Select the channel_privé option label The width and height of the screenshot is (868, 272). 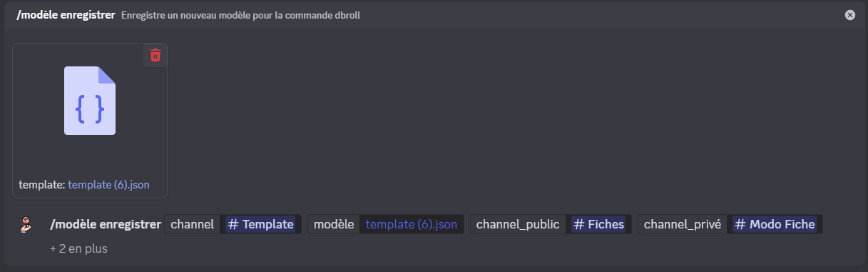(x=683, y=224)
